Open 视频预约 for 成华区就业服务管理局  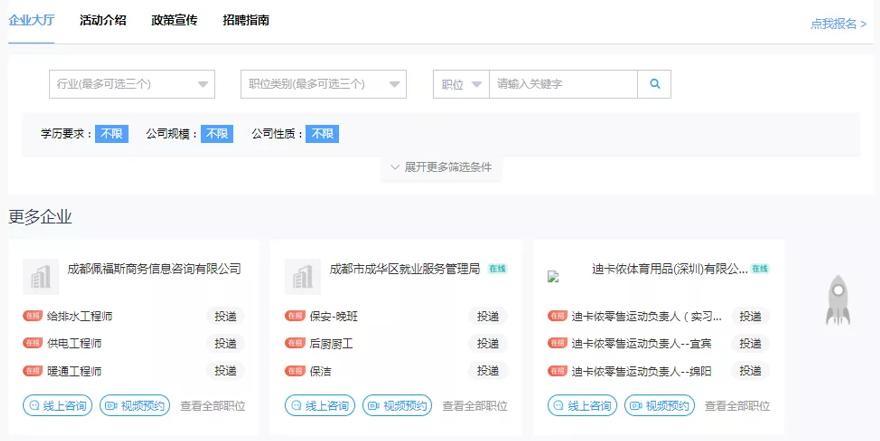tap(397, 406)
